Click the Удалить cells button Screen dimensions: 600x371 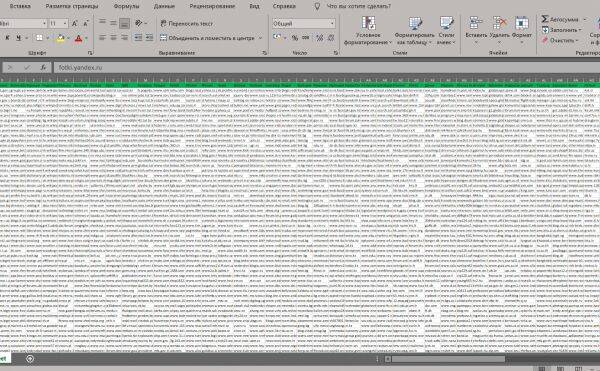pyautogui.click(x=499, y=30)
